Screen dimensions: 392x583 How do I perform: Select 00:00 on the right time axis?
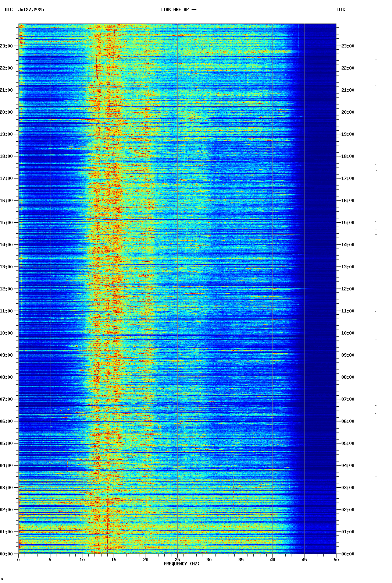coord(348,554)
